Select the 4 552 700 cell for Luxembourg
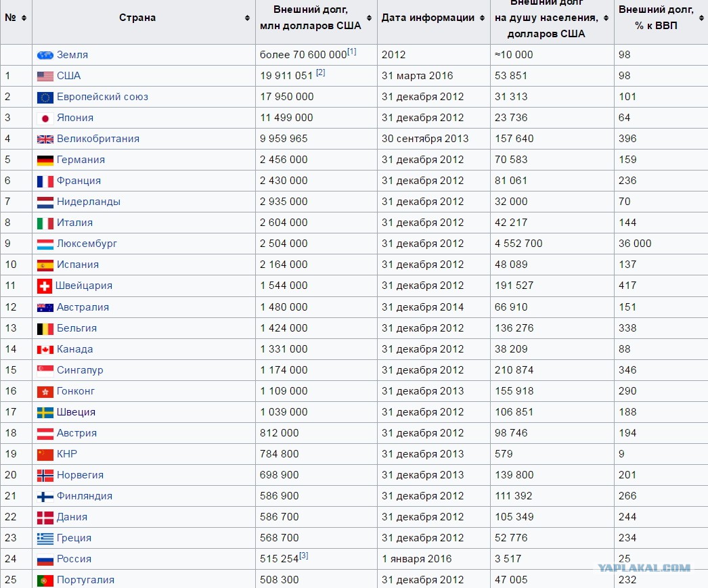 click(x=552, y=244)
